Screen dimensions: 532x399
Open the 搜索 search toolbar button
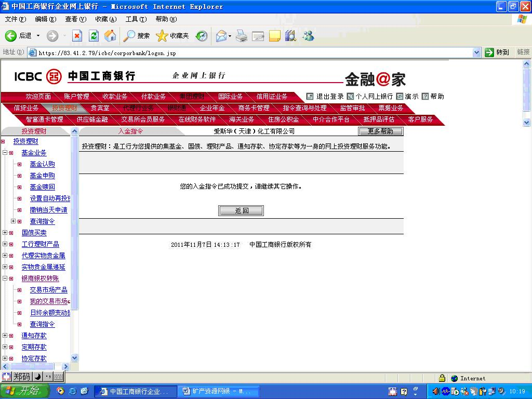click(x=137, y=36)
